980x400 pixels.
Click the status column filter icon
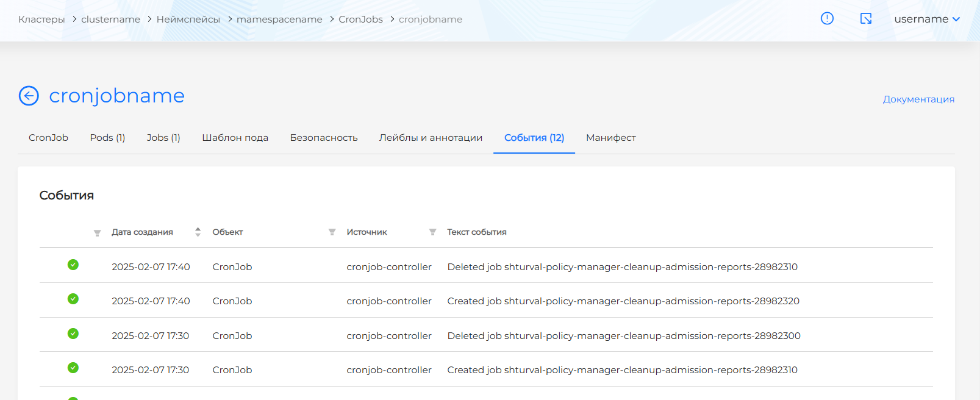(97, 232)
